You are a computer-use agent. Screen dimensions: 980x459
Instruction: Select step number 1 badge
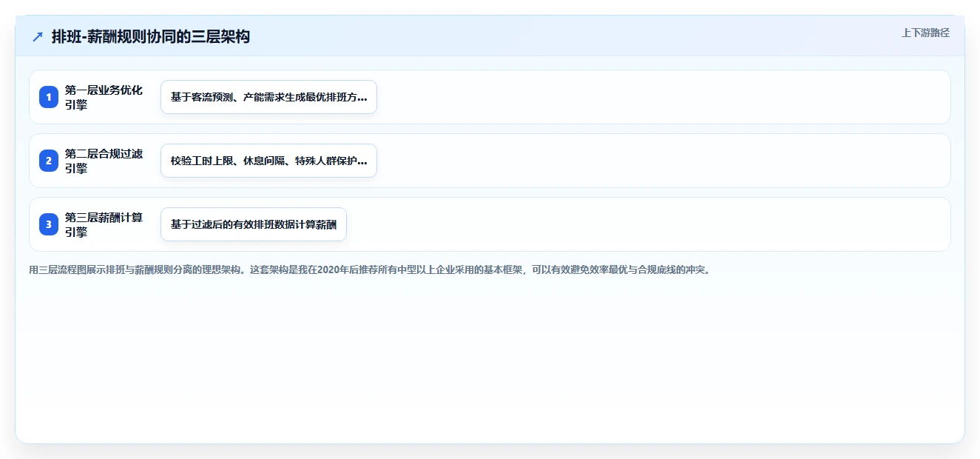point(49,97)
